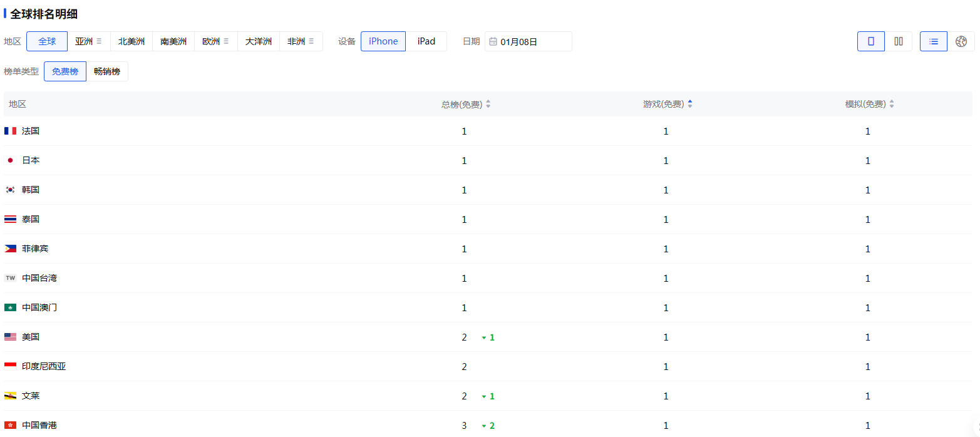Choose the 全球 region button
The width and height of the screenshot is (980, 437).
[47, 41]
